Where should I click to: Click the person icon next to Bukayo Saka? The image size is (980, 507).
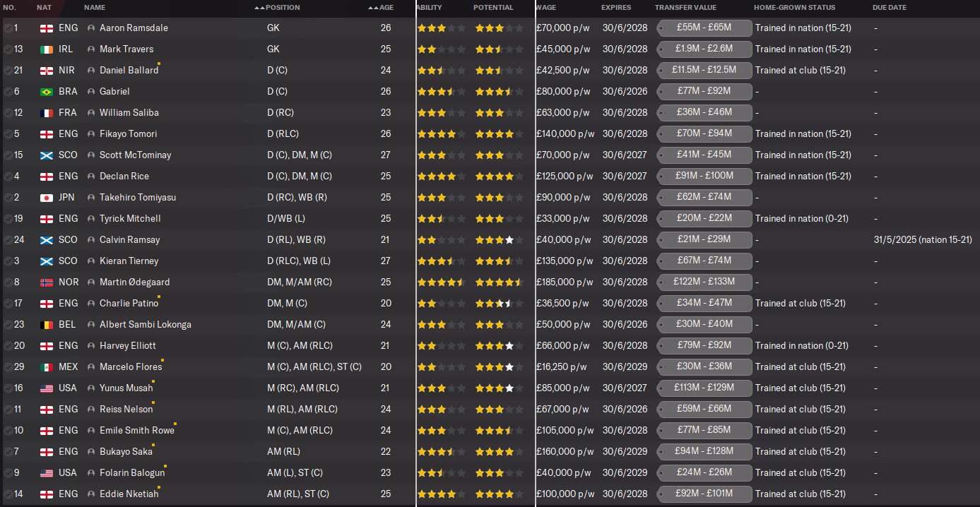coord(91,452)
